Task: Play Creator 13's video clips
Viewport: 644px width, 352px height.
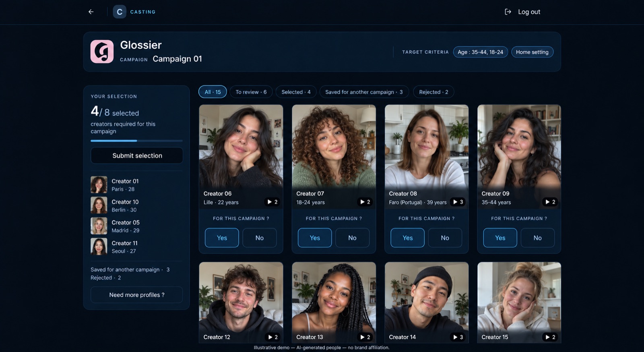Action: click(365, 337)
